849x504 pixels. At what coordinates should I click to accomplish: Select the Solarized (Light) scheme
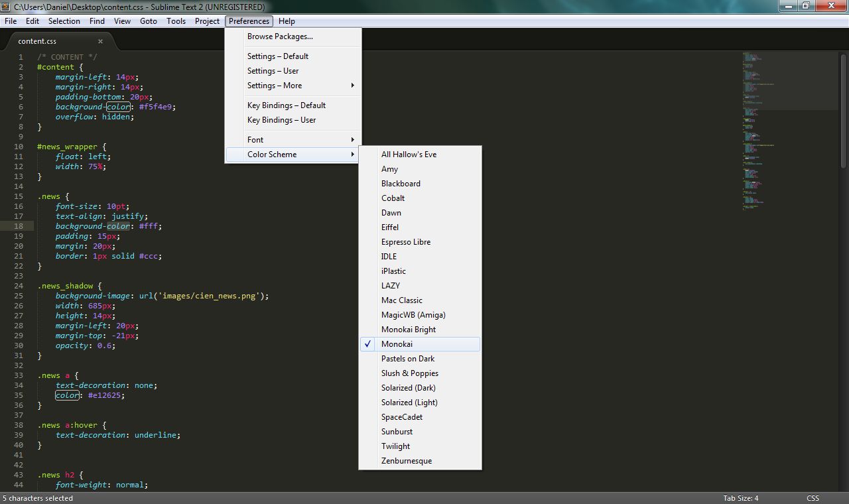click(420, 403)
